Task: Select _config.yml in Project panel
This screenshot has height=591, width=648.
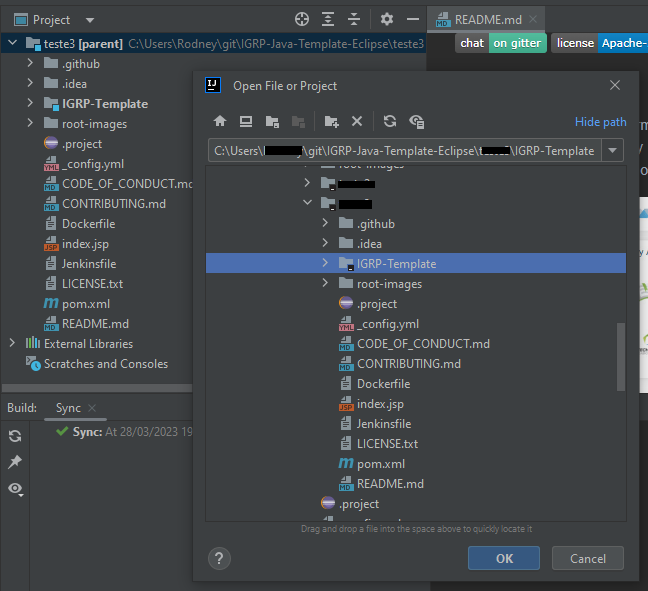Action: coord(84,164)
